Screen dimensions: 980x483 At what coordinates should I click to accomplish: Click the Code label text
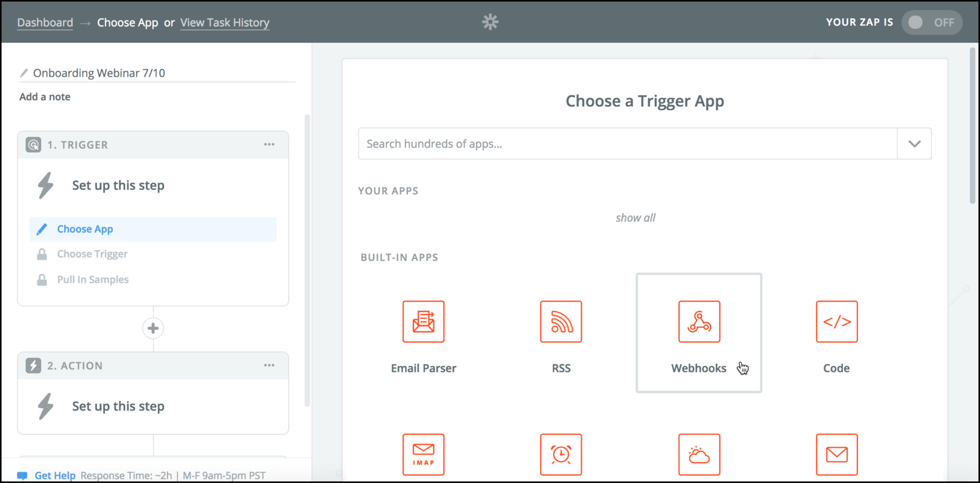point(836,368)
